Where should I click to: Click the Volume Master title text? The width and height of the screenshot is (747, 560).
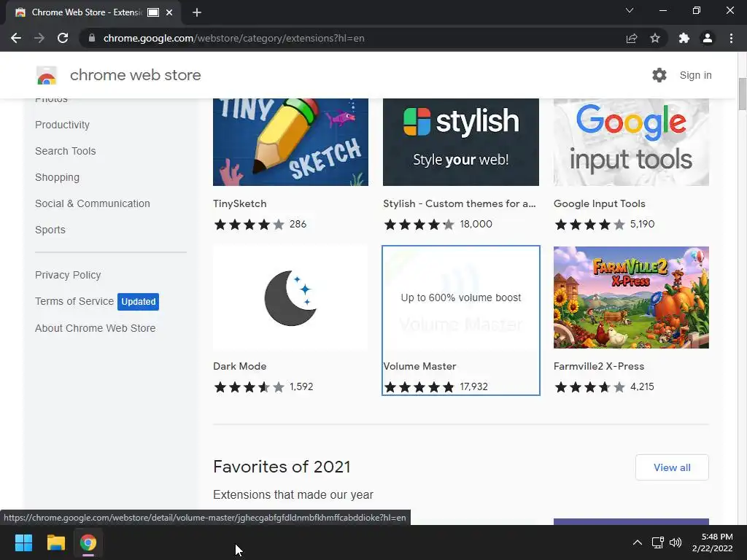419,366
